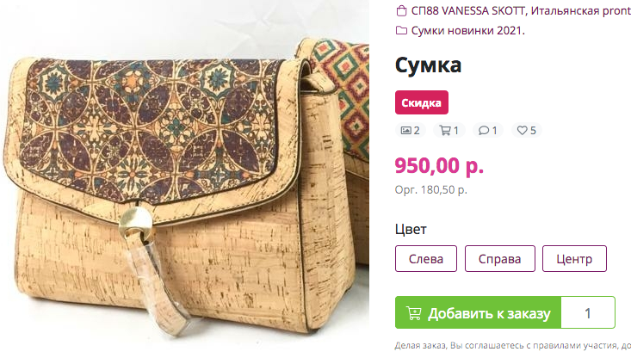Screen dimensions: 631x364
Task: Click the Добавить к заказу button
Action: (478, 312)
